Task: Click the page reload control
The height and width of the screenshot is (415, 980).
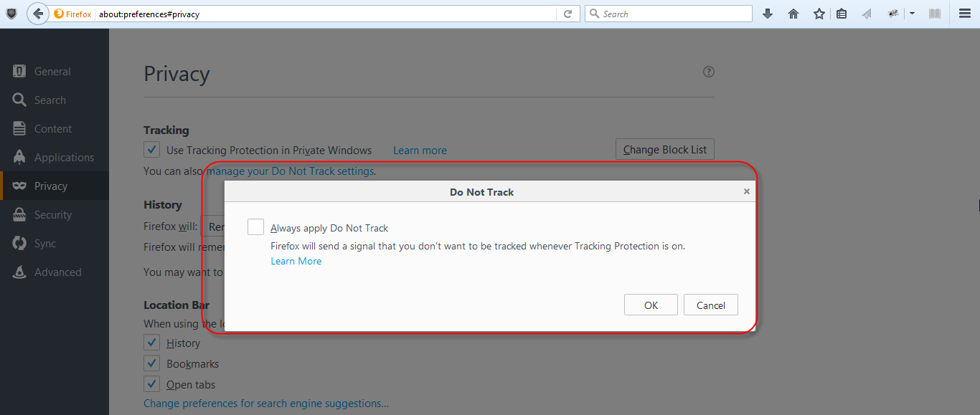Action: pyautogui.click(x=567, y=13)
